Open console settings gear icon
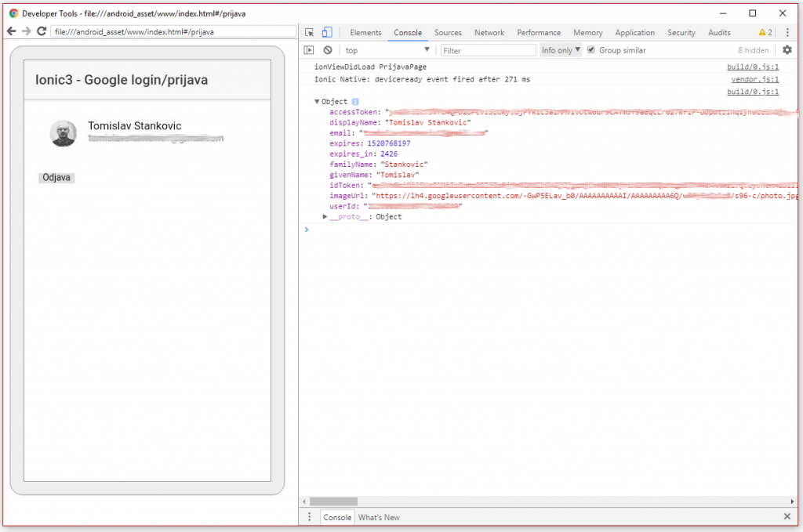The image size is (803, 532). pos(787,50)
